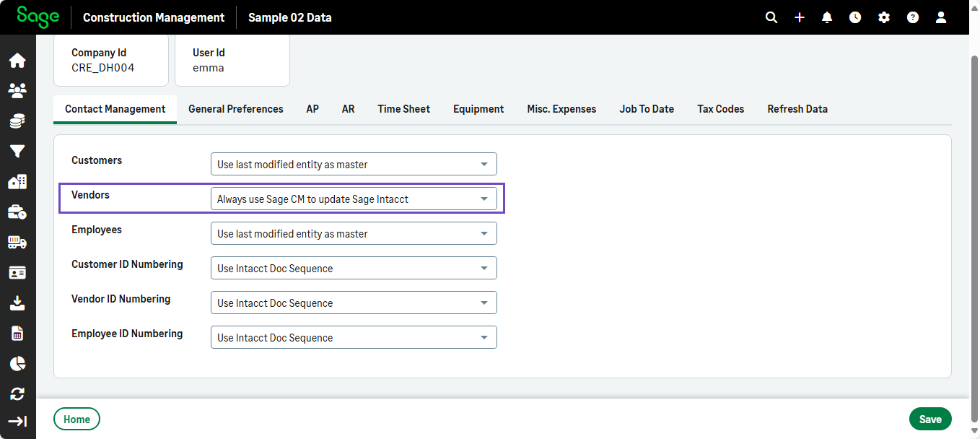Click the Sage logo

click(38, 16)
